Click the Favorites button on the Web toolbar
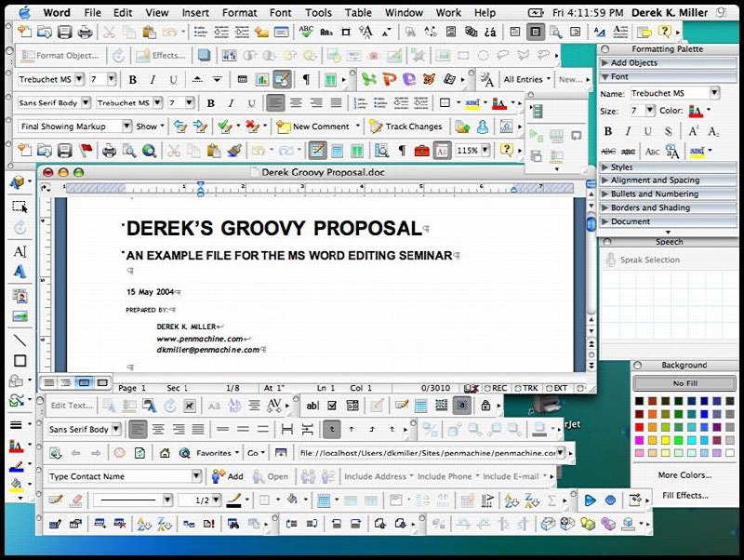The height and width of the screenshot is (560, 744). [212, 452]
